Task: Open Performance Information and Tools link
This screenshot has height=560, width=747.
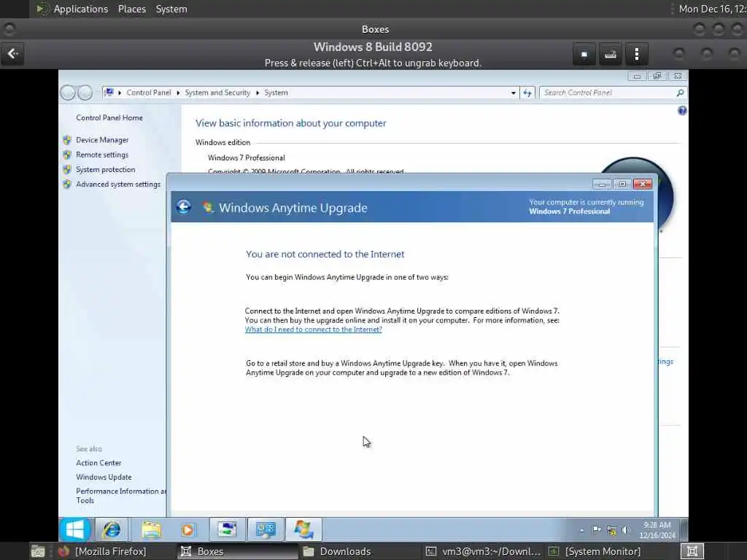Action: 121,496
